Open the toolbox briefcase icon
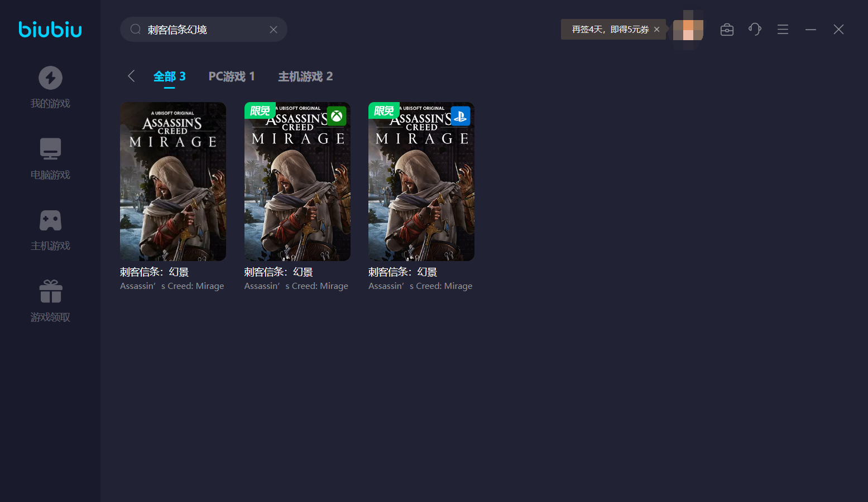868x502 pixels. coord(727,30)
